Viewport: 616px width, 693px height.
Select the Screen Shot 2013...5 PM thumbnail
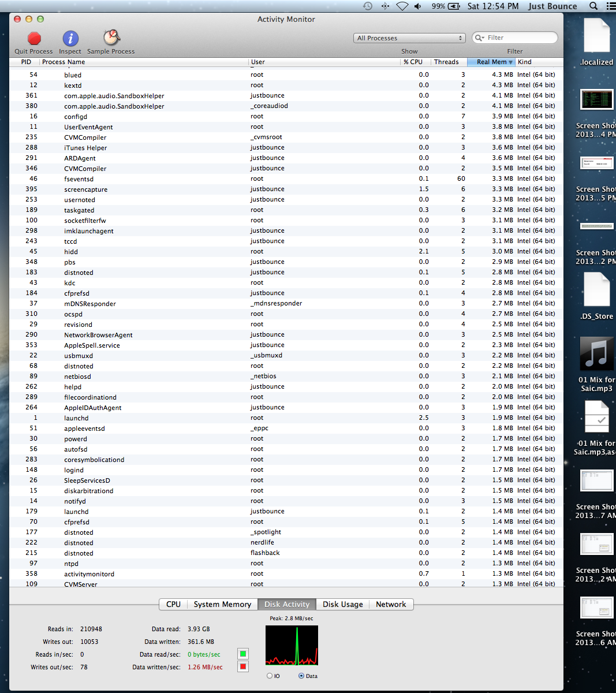596,163
